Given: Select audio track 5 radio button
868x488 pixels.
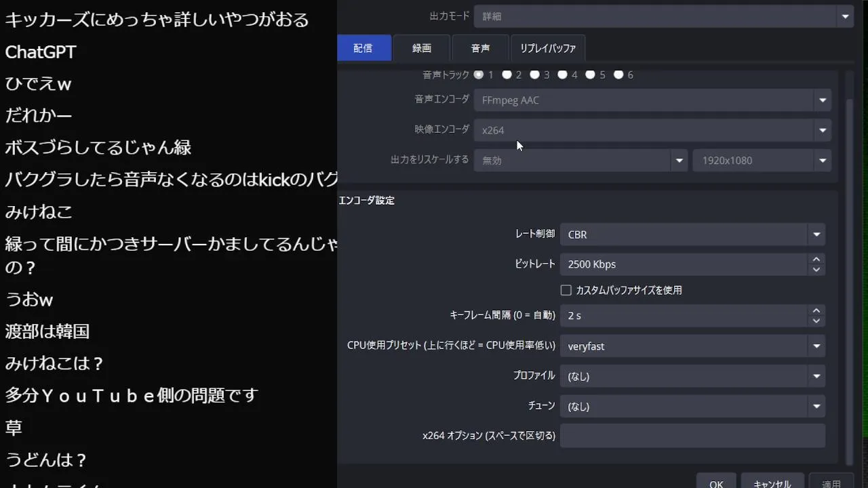Looking at the screenshot, I should click(x=590, y=75).
